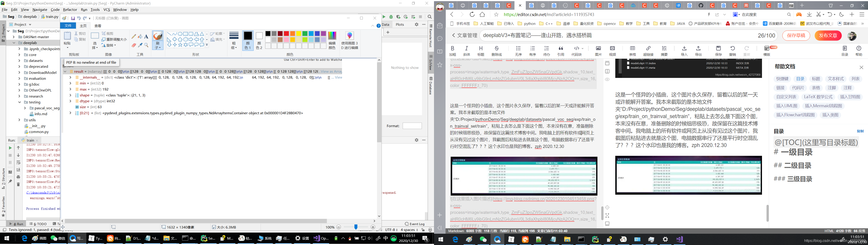Open the VCS menu in PyCharm
This screenshot has width=868, height=245.
click(x=106, y=9)
